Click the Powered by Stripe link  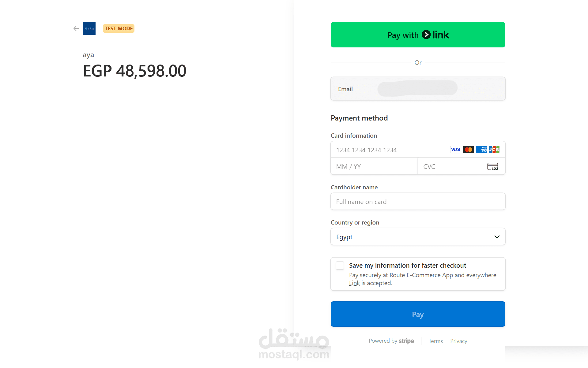pos(391,341)
